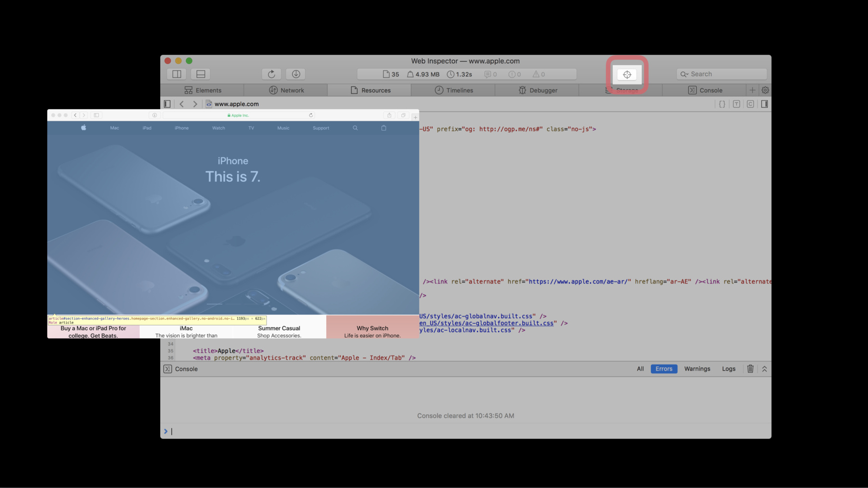868x488 pixels.
Task: Open the www.apple.com path component dropdown
Action: coord(232,104)
